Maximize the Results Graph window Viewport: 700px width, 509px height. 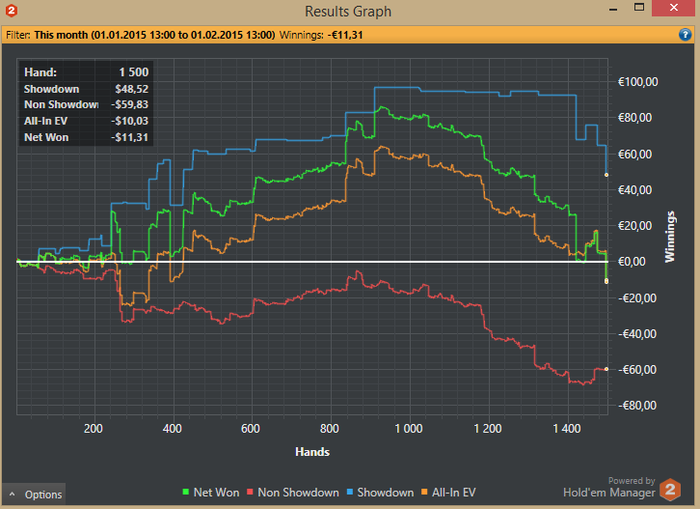point(639,8)
